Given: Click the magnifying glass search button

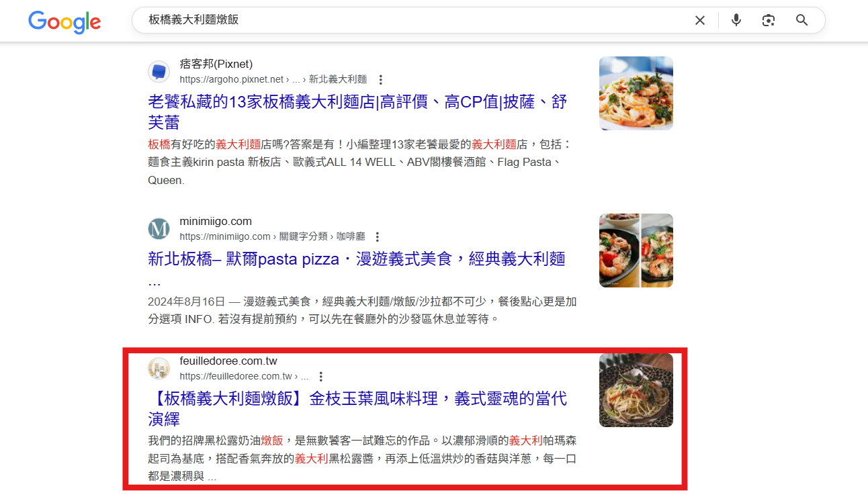Looking at the screenshot, I should click(x=801, y=20).
